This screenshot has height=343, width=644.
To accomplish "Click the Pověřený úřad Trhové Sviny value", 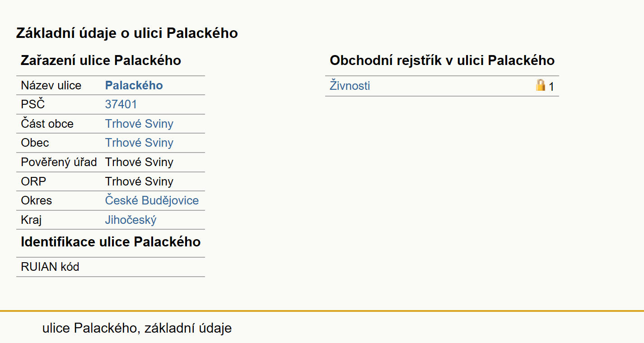I will tap(139, 162).
